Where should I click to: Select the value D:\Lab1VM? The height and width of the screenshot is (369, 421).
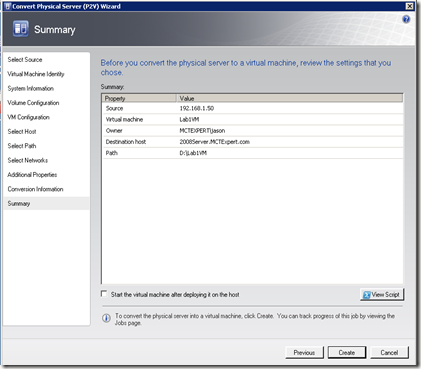193,153
